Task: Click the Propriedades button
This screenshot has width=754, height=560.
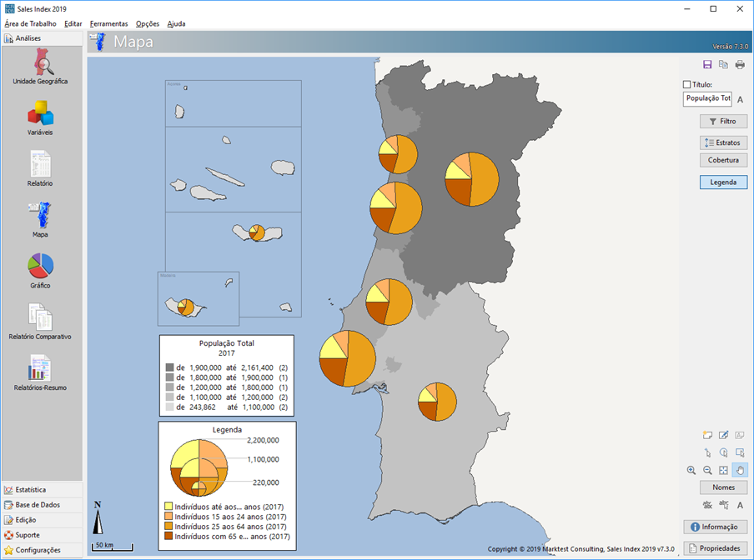Action: coord(716,548)
